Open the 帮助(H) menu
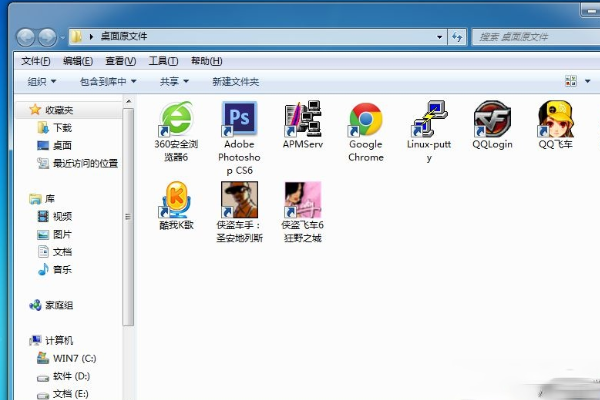 tap(207, 61)
